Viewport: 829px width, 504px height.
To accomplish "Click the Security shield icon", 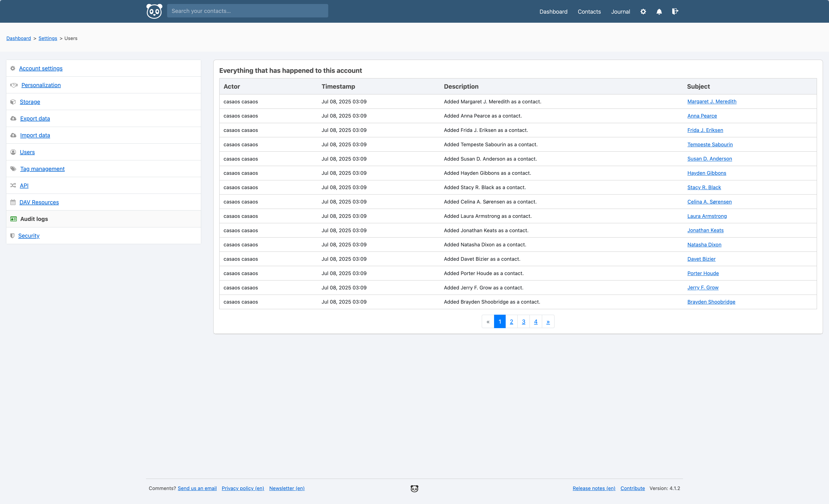I will point(13,235).
